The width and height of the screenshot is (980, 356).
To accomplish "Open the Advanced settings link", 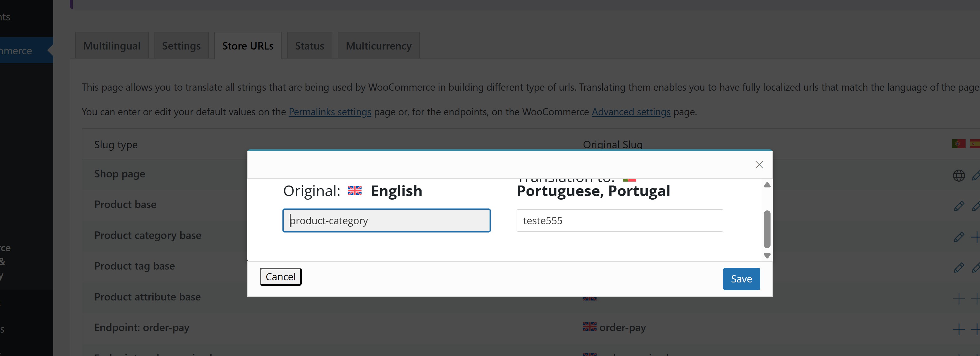I will [x=631, y=112].
